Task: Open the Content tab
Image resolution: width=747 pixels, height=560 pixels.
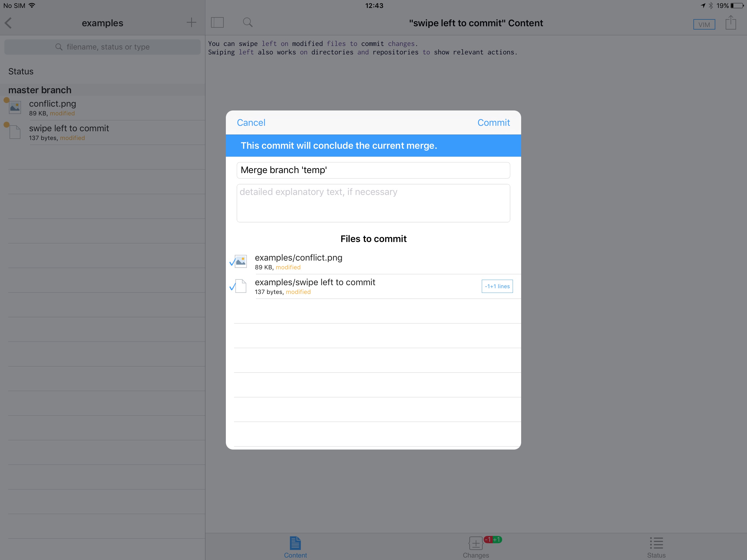Action: [x=295, y=547]
